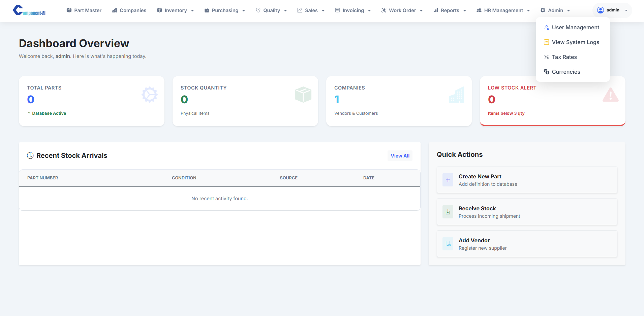Image resolution: width=644 pixels, height=316 pixels.
Task: Click the Low Stock Alert warning triangle
Action: 610,95
